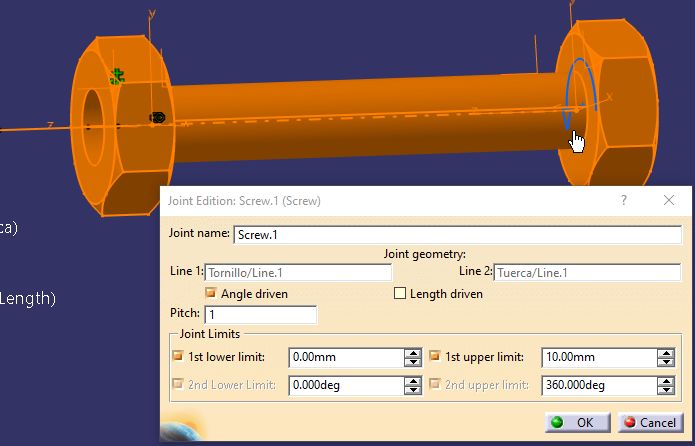Uncheck the 1st lower limit checkbox
The image size is (695, 446).
coord(178,356)
